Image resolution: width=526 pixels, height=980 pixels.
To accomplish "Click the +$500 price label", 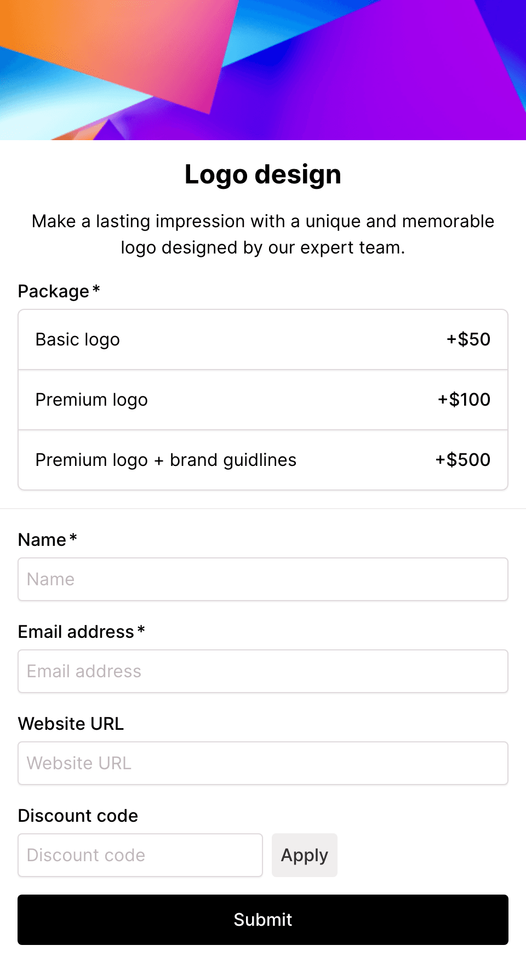I will 463,460.
